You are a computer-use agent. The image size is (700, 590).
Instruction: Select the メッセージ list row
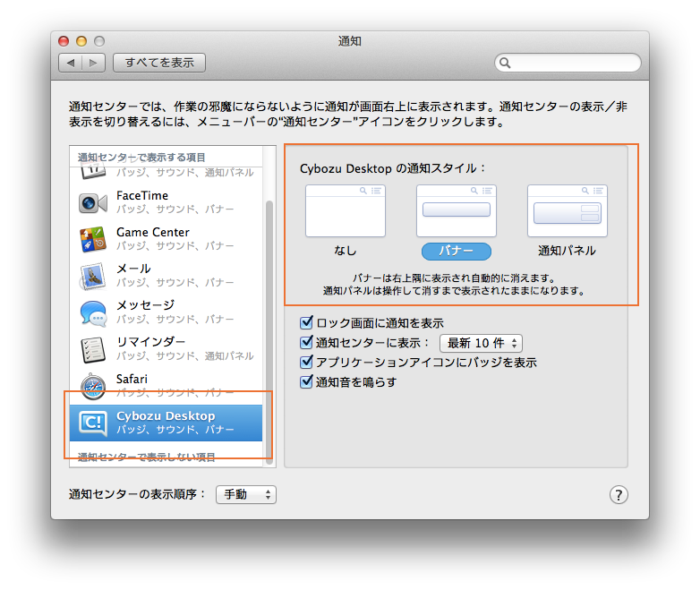(166, 312)
